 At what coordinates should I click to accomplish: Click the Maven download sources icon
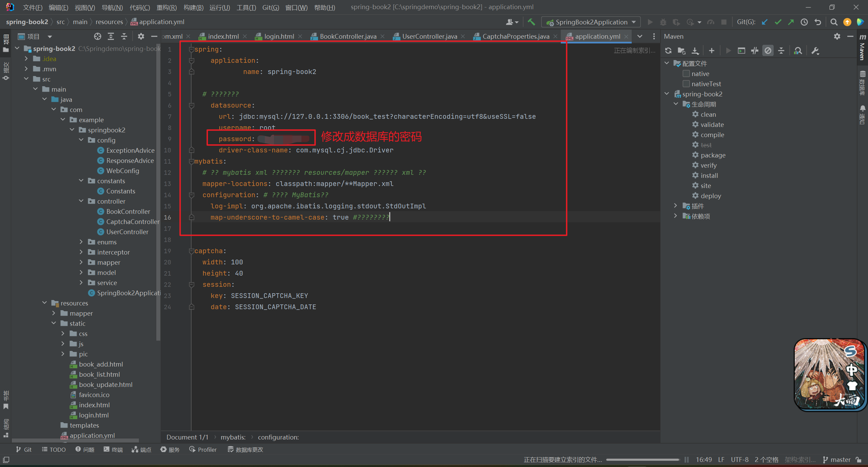pyautogui.click(x=695, y=51)
